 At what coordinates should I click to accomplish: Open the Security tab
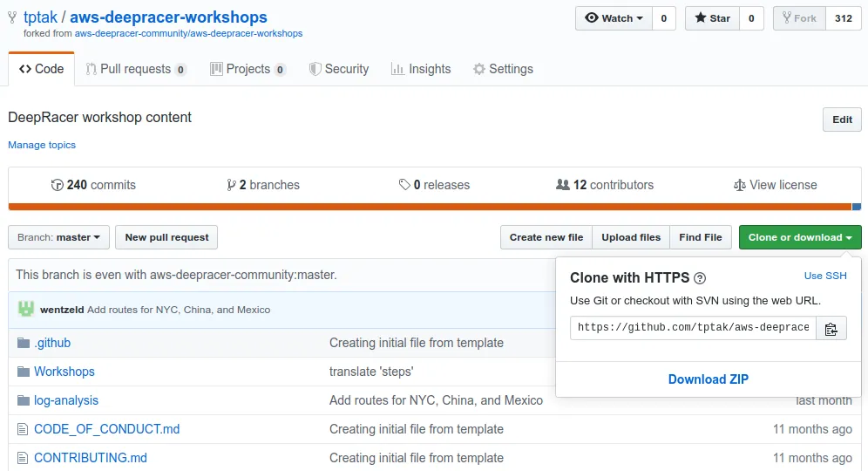339,69
